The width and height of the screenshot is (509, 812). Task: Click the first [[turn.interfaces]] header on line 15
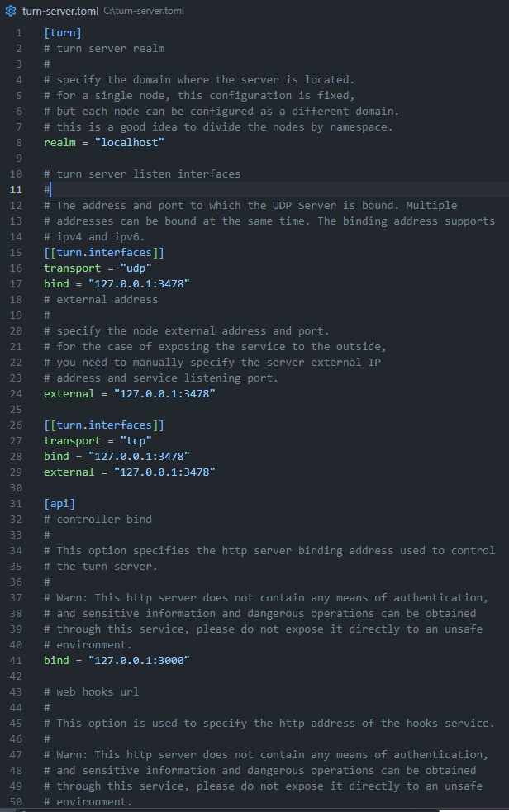coord(104,252)
